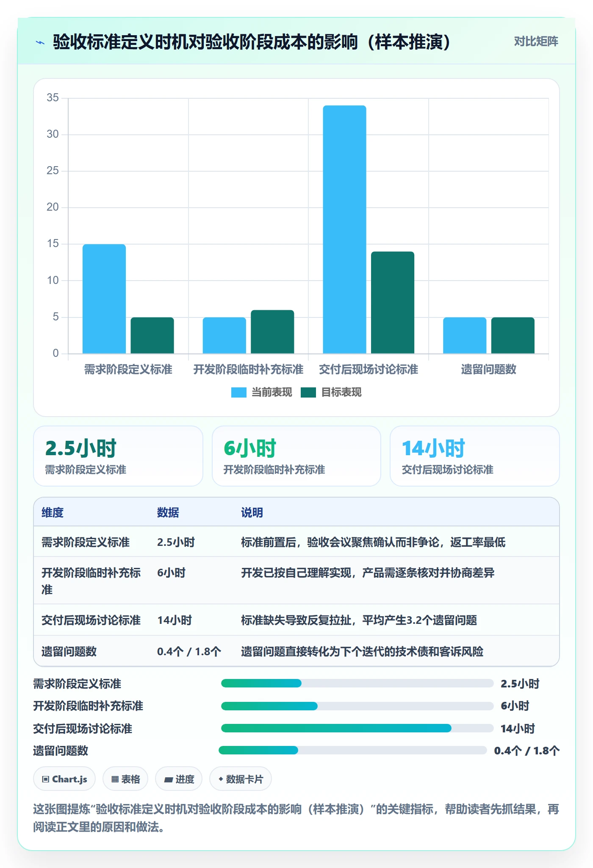Open the 2.5小时 data card

click(118, 456)
